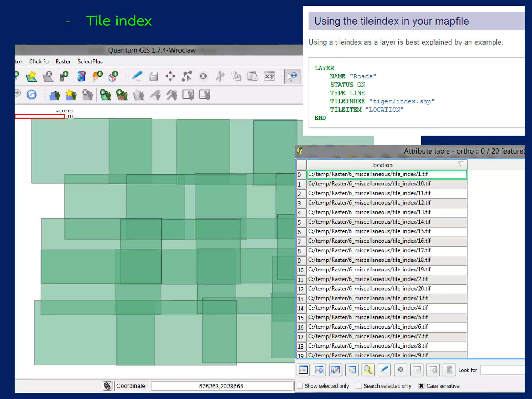
Task: Select the Node Tool icon
Action: (x=187, y=76)
